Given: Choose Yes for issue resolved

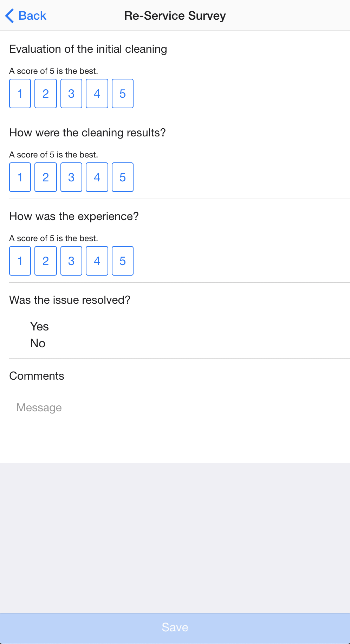Looking at the screenshot, I should click(x=39, y=327).
